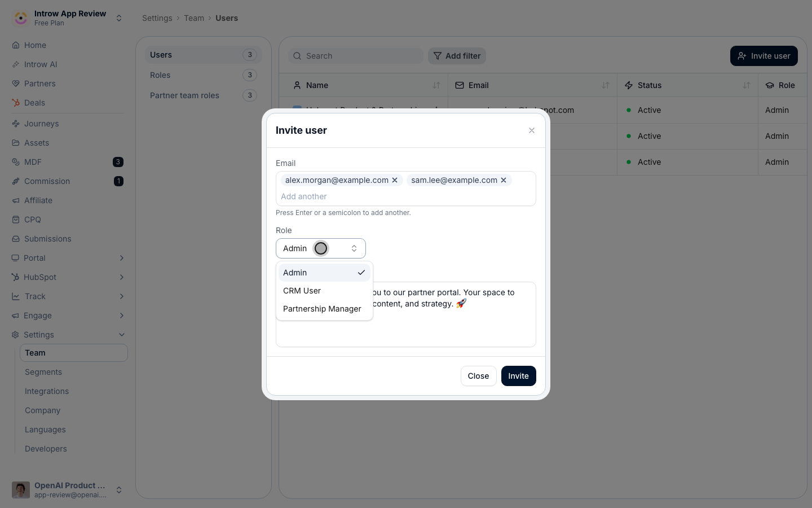
Task: Click the Introw AI sparkle icon
Action: [x=16, y=64]
